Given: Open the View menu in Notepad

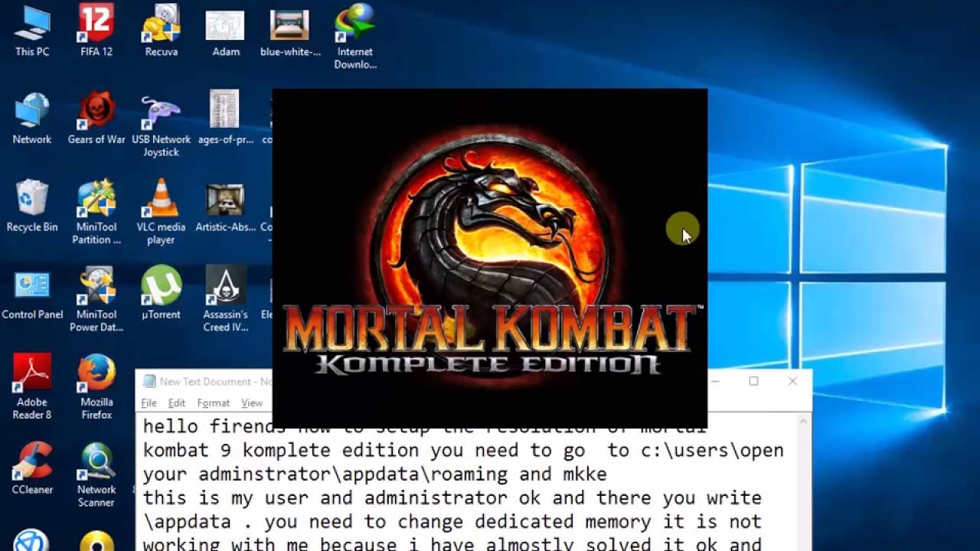Looking at the screenshot, I should [x=252, y=403].
